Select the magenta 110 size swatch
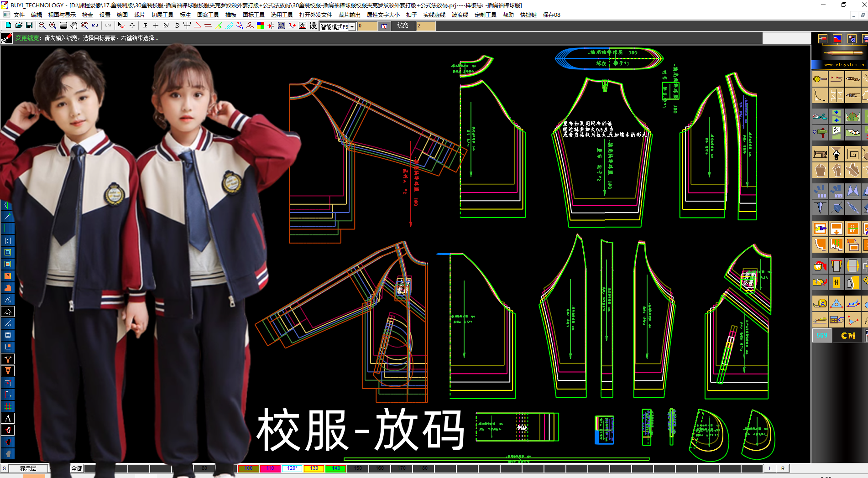This screenshot has height=478, width=868. click(x=270, y=468)
